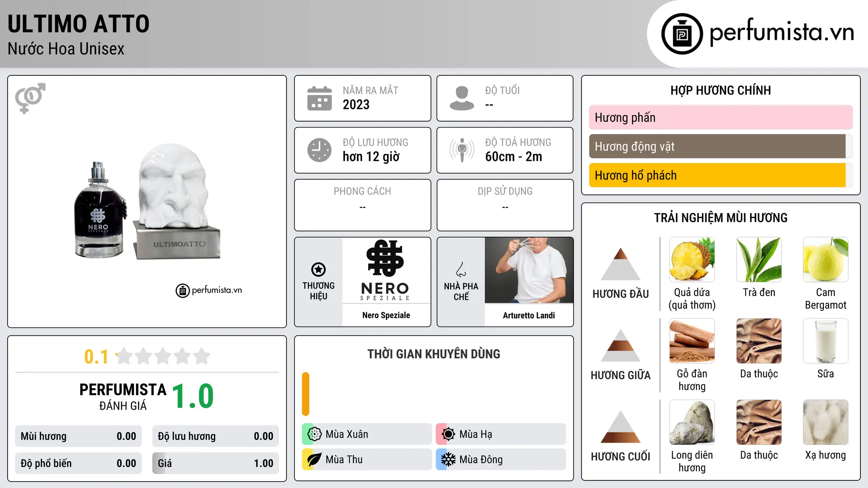Click the Nero Speziale brand logo
The height and width of the screenshot is (488, 868).
click(x=386, y=270)
